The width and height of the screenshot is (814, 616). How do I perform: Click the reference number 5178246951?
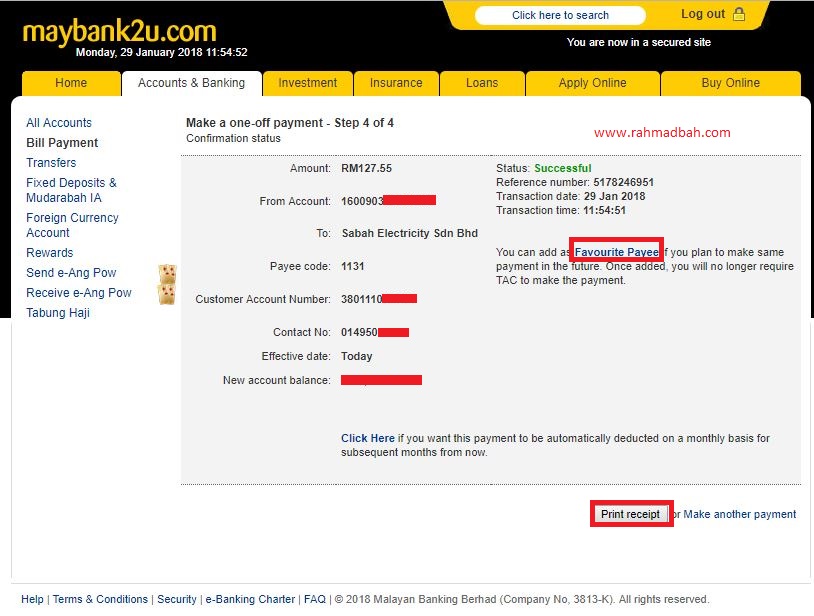(x=623, y=182)
